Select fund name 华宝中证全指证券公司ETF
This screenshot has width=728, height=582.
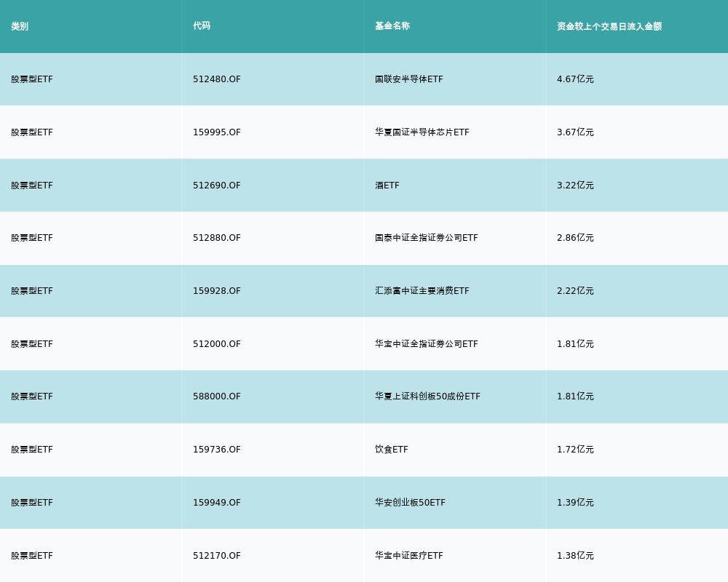coord(427,344)
